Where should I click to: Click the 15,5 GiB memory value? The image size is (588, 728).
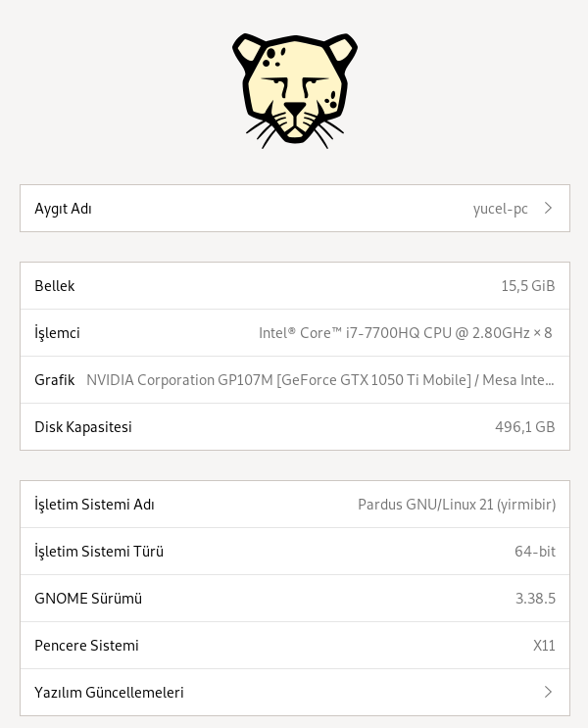(527, 286)
